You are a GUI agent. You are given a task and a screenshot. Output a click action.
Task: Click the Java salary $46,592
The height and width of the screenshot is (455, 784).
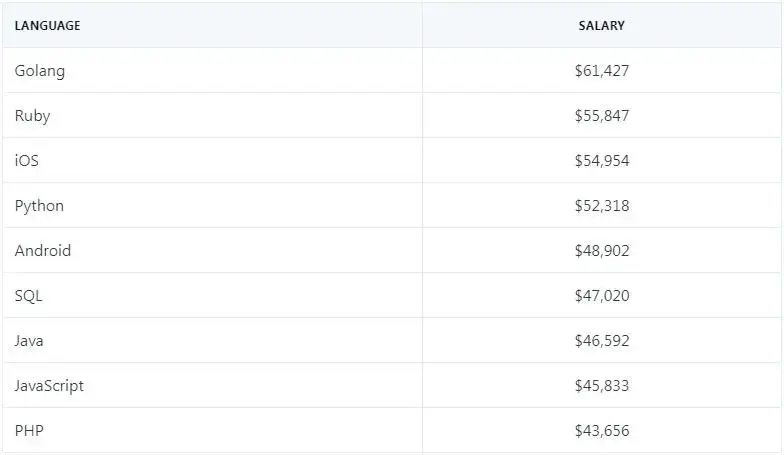(601, 341)
